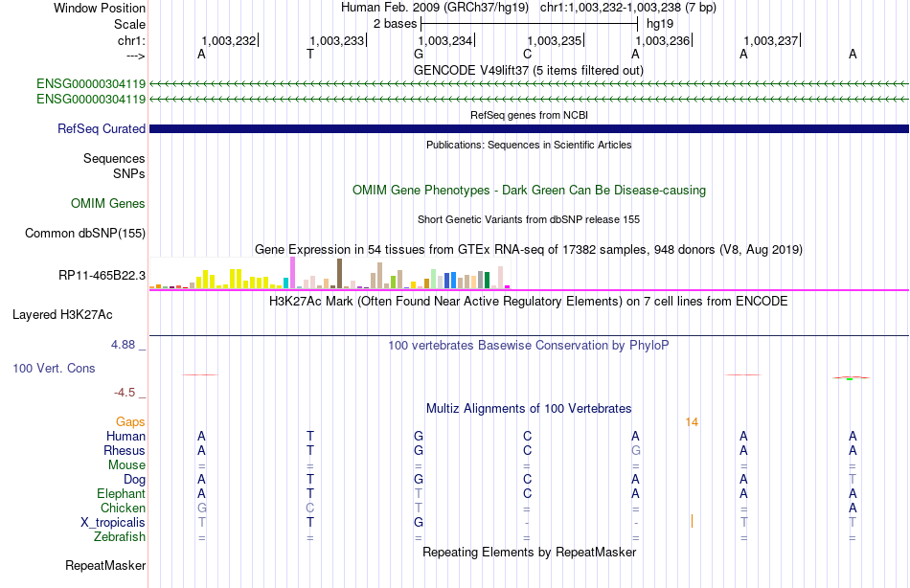Open Short Genetic Variants from dbSNP title
Viewport: 910px width, 588px height.
click(529, 219)
